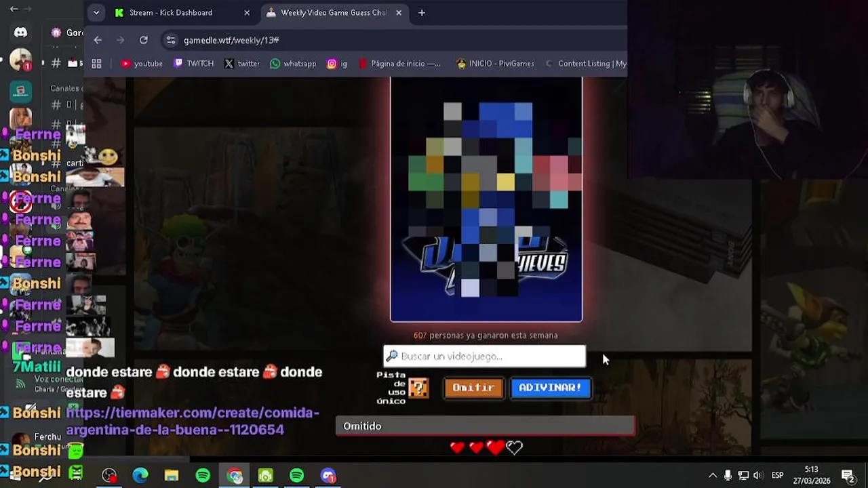Screen dimensions: 868x488
Task: Open Content Listing bookmark
Action: point(585,64)
